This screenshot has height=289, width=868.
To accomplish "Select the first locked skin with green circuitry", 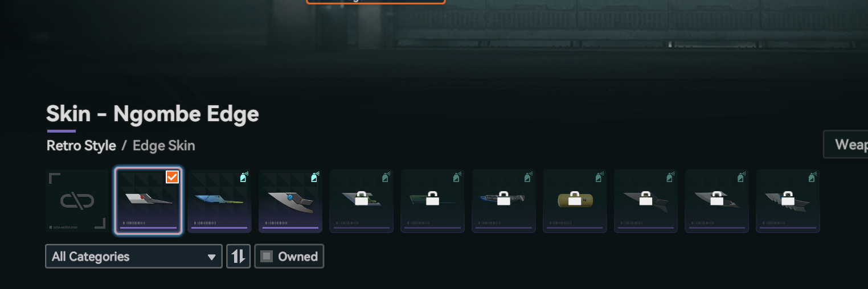I will pyautogui.click(x=362, y=201).
